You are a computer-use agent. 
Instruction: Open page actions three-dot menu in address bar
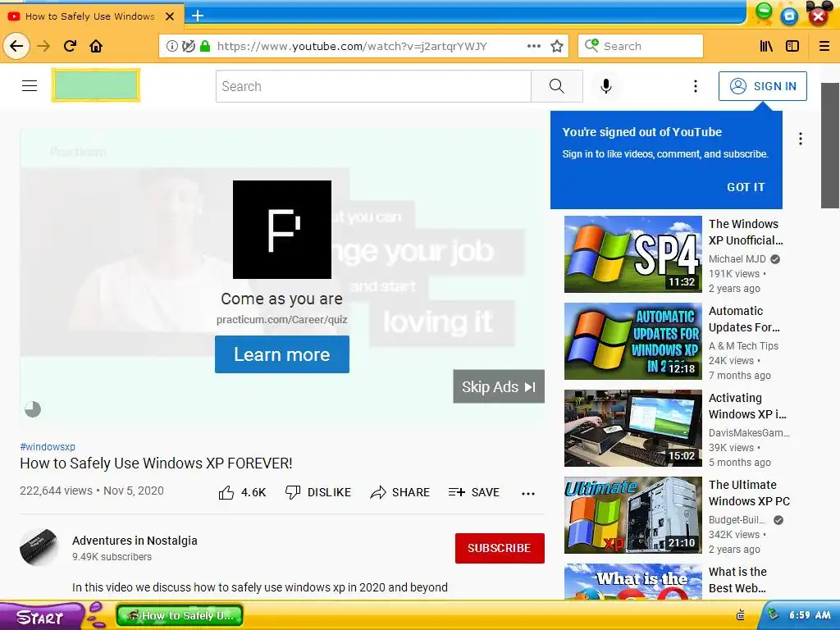coord(533,46)
